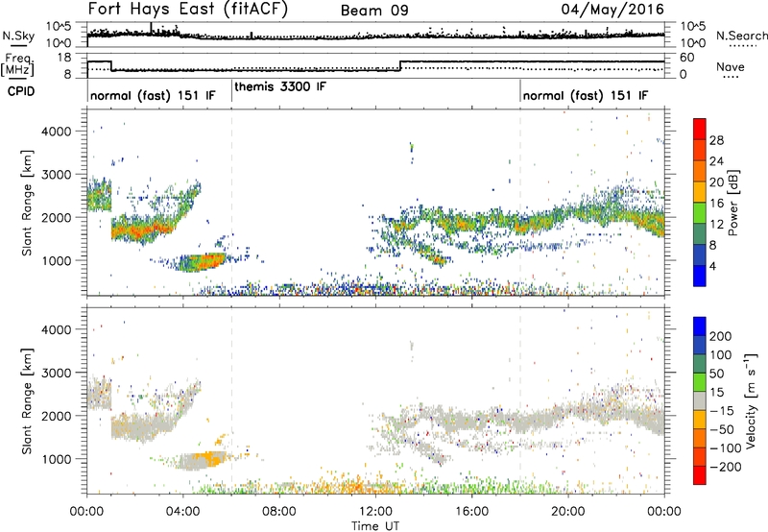Viewport: 768px width, 532px height.
Task: Click the 'Power [dB]' colorbar title
Action: coord(733,203)
